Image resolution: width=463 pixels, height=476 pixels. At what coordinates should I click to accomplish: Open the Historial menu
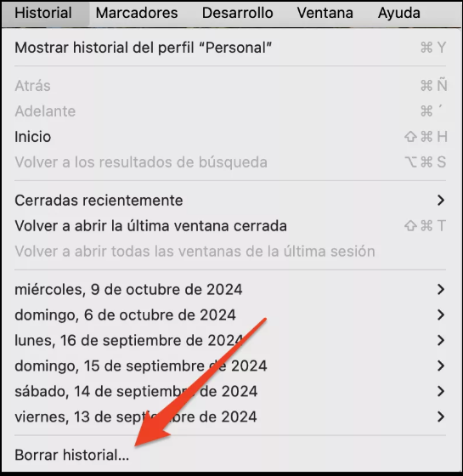click(x=43, y=13)
